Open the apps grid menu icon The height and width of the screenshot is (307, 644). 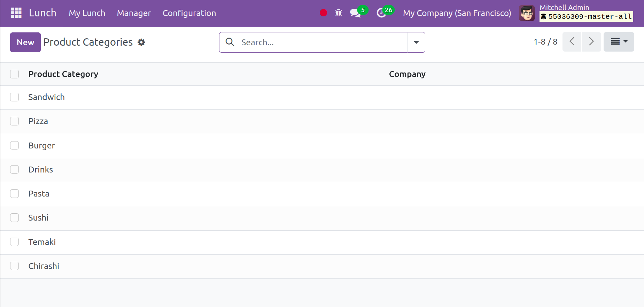pyautogui.click(x=16, y=13)
